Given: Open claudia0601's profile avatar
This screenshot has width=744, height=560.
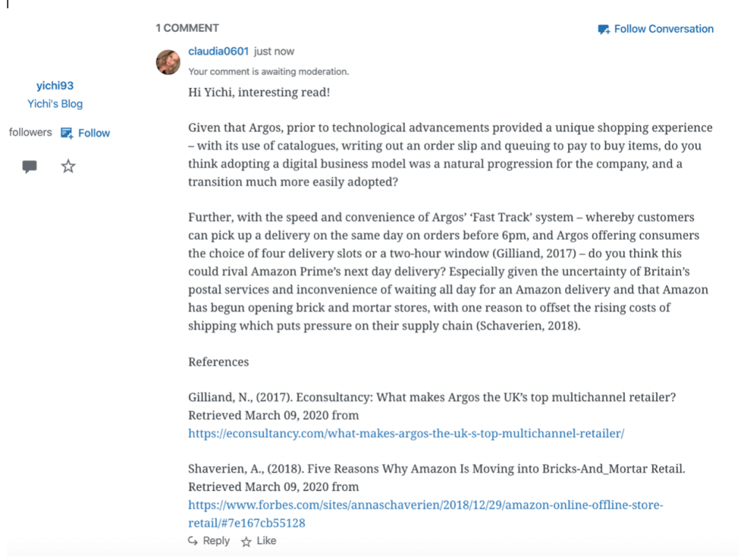Looking at the screenshot, I should tap(169, 62).
